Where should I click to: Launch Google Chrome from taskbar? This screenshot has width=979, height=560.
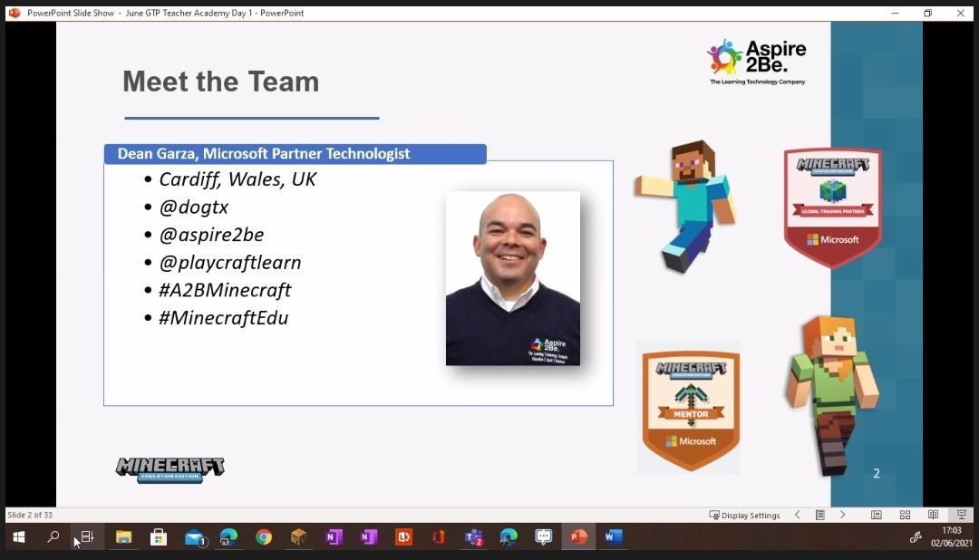coord(264,537)
